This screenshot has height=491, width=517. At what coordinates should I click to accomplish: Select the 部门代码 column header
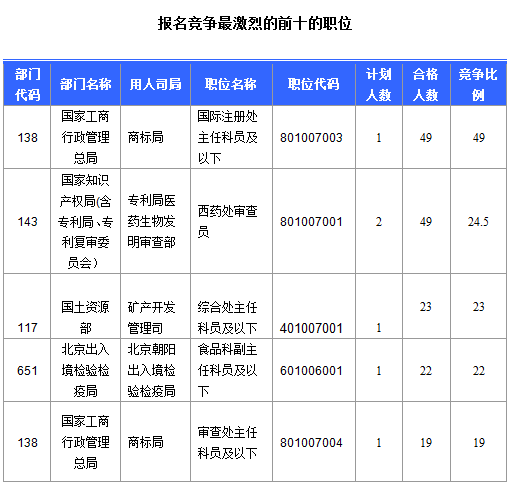point(27,85)
